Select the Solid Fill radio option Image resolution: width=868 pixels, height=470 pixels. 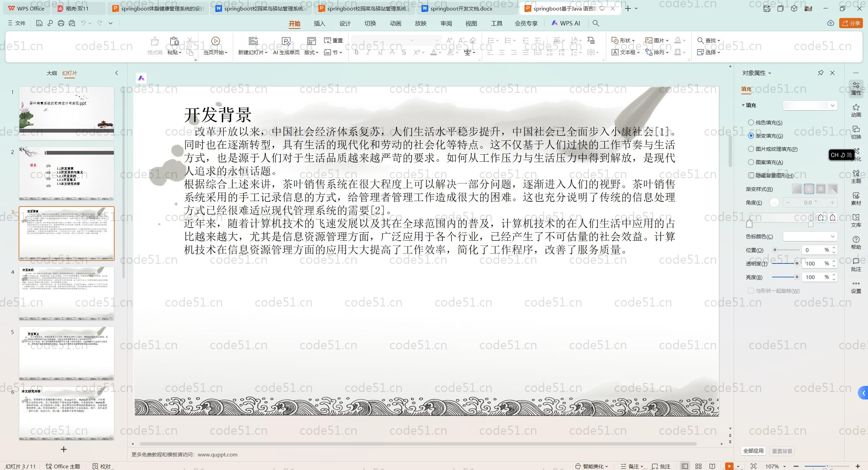751,122
